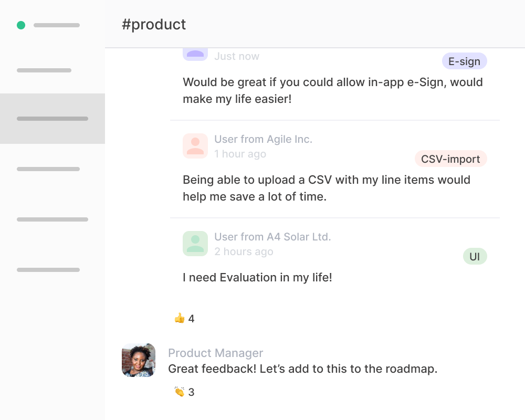Click the e-Sign feedback message text
The width and height of the screenshot is (525, 420).
tap(332, 90)
